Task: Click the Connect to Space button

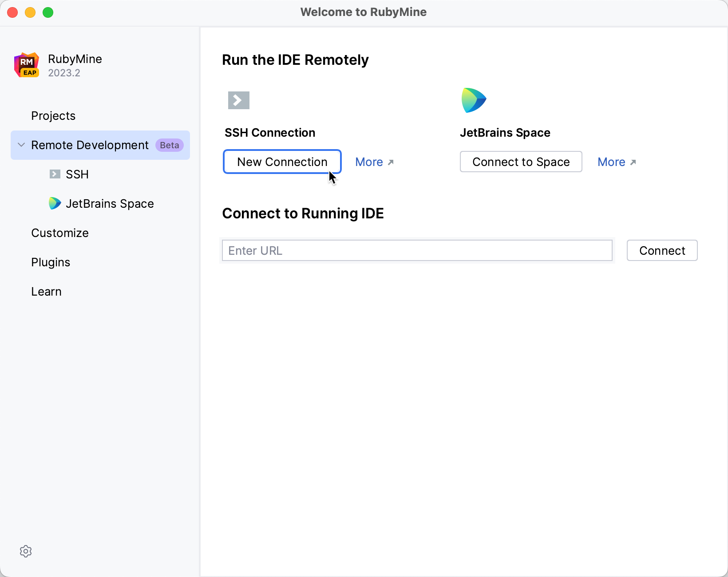Action: (x=521, y=162)
